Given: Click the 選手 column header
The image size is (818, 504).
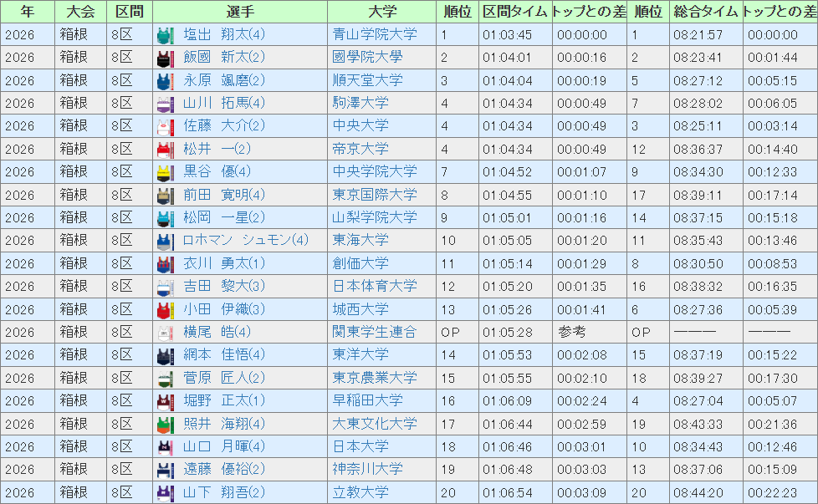Looking at the screenshot, I should click(x=240, y=12).
